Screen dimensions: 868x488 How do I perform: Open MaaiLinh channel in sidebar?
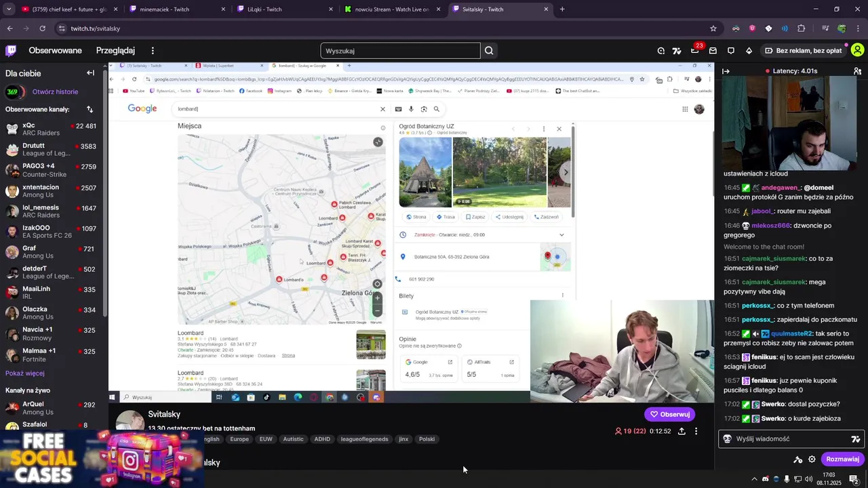pos(52,293)
